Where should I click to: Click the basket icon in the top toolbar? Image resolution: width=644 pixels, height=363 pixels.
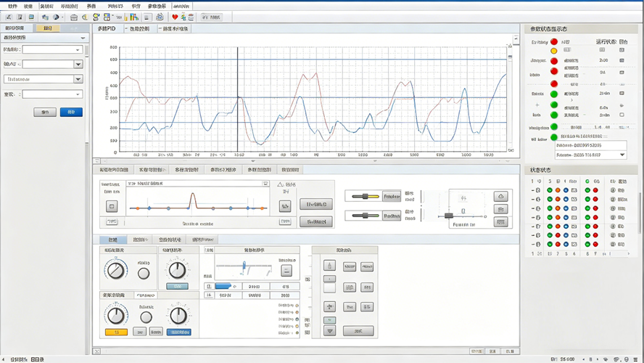click(74, 17)
